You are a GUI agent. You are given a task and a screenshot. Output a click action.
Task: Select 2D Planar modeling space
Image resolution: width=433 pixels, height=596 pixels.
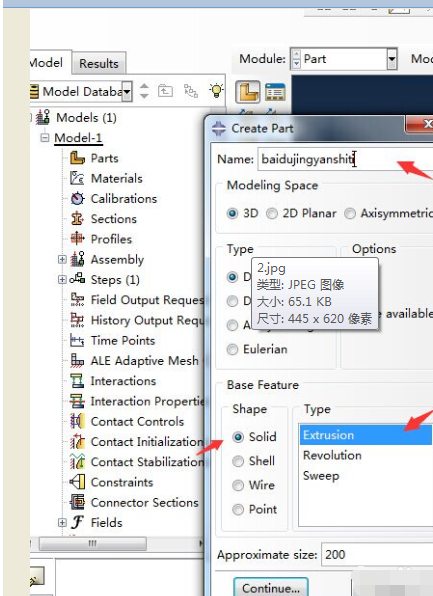tap(301, 214)
